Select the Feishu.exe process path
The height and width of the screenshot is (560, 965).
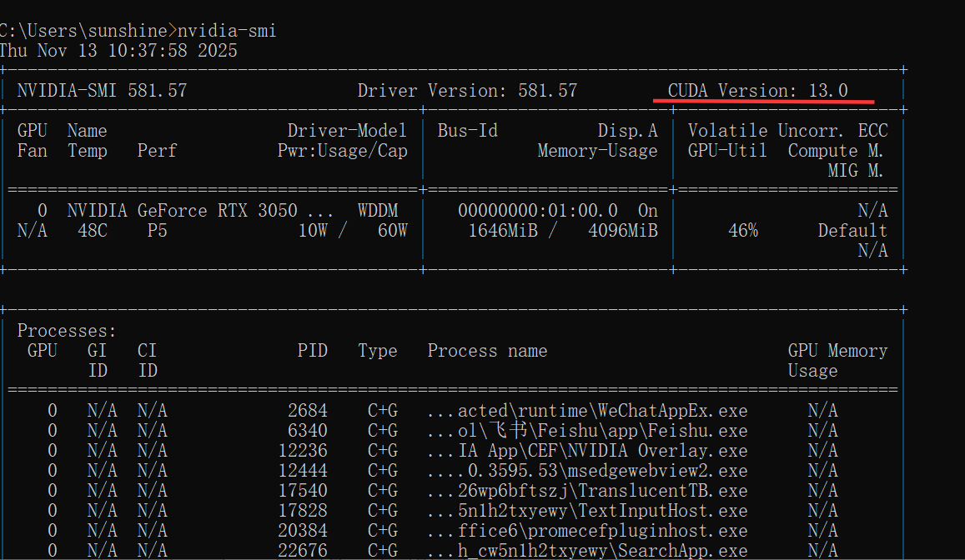click(x=587, y=431)
